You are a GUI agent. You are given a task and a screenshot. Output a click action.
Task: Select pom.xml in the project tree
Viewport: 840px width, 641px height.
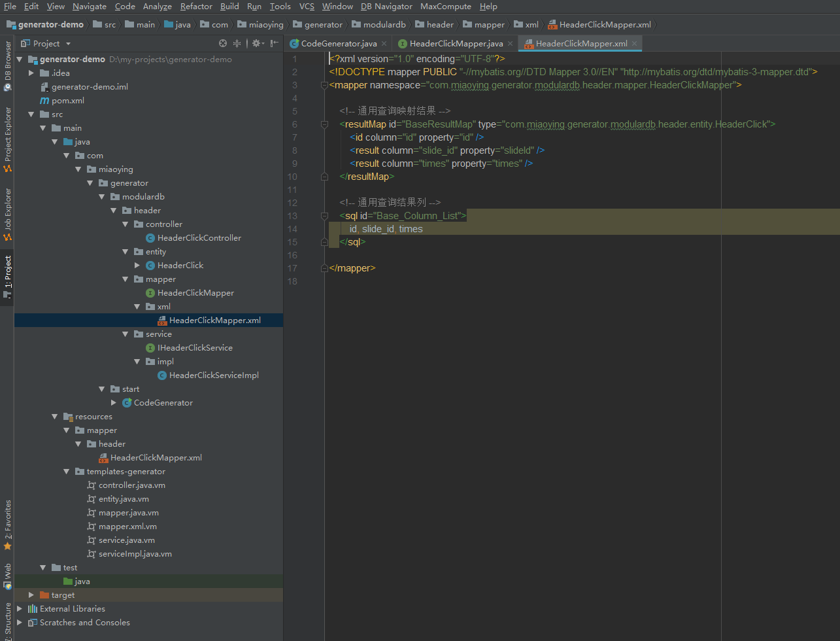[x=67, y=101]
